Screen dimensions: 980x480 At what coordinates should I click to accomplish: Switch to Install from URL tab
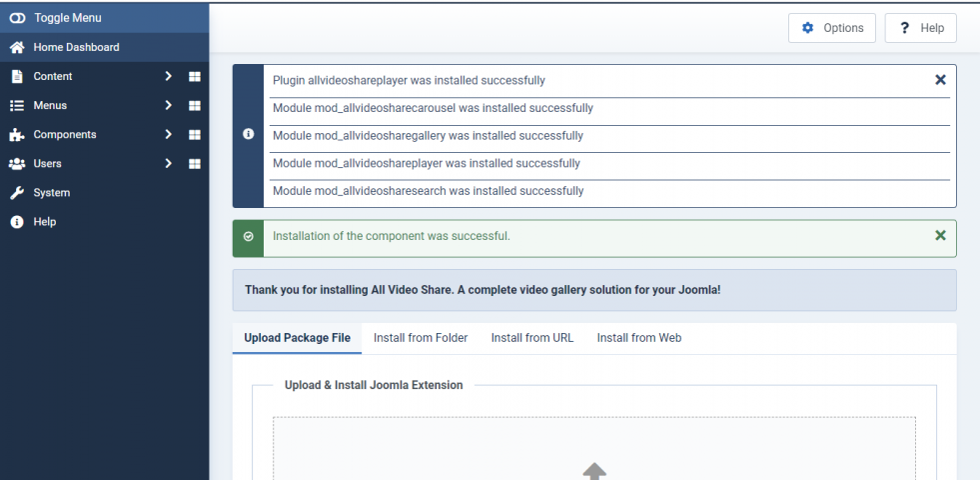[531, 338]
